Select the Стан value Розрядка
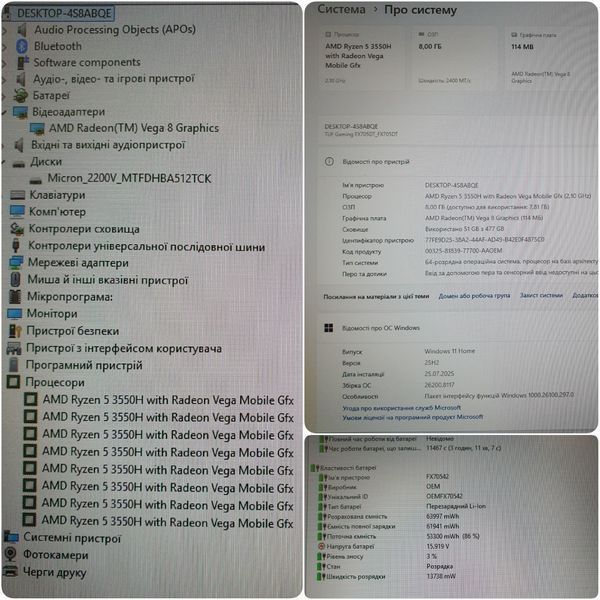Screen dimensions: 600x600 click(440, 566)
